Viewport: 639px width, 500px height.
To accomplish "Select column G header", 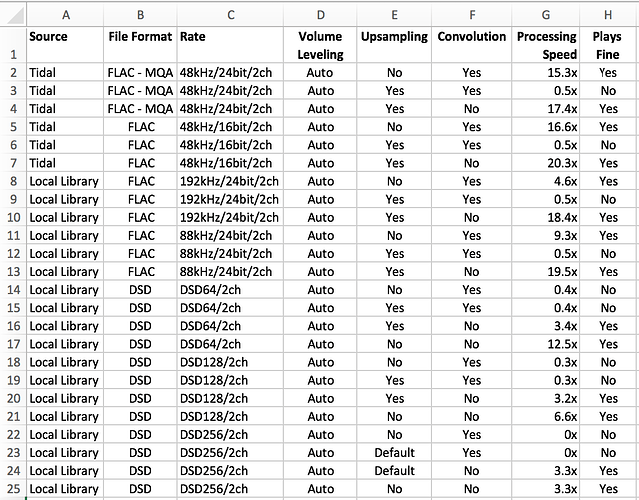I will point(546,15).
